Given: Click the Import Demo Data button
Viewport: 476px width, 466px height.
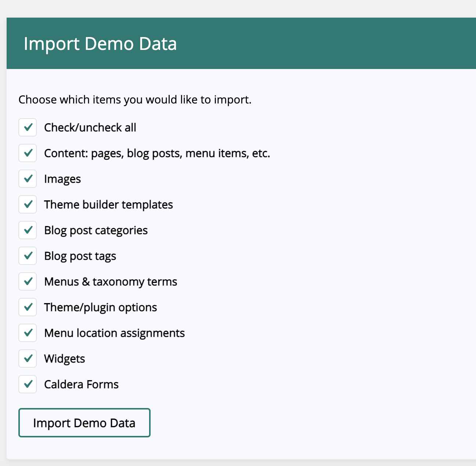Looking at the screenshot, I should pyautogui.click(x=84, y=423).
